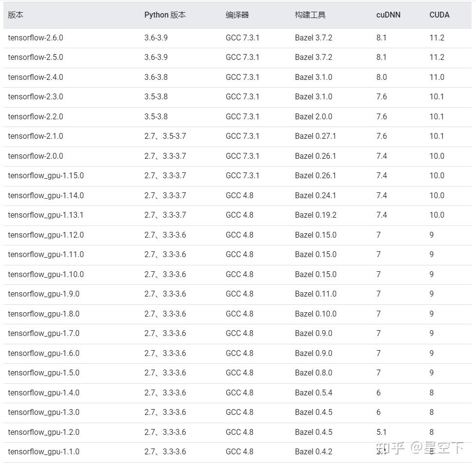Viewport: 476px width, 467px height.
Task: Select the tensorflow_gpu-1.6.0 cell
Action: click(x=44, y=354)
